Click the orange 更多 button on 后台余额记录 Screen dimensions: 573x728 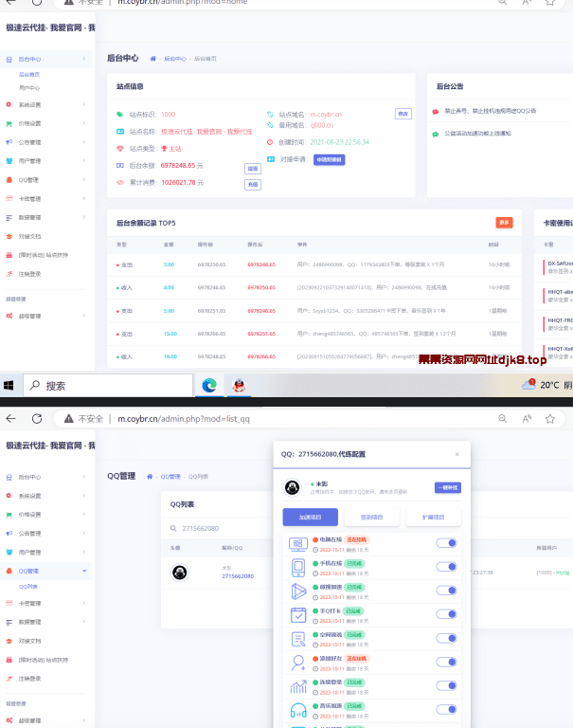(x=504, y=223)
